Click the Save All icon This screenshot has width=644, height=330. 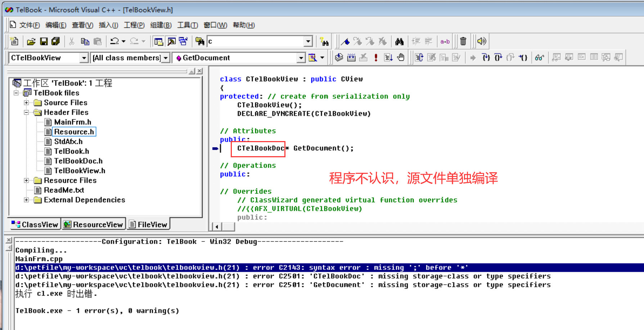tap(55, 41)
